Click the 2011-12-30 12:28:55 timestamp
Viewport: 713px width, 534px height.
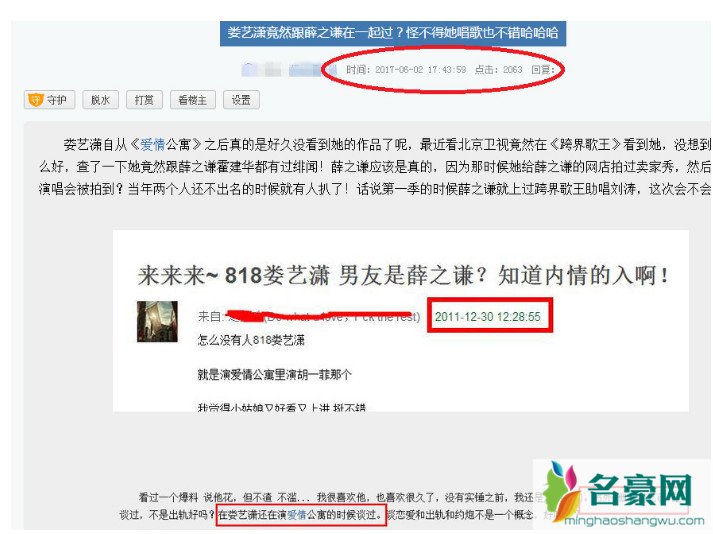coord(487,317)
